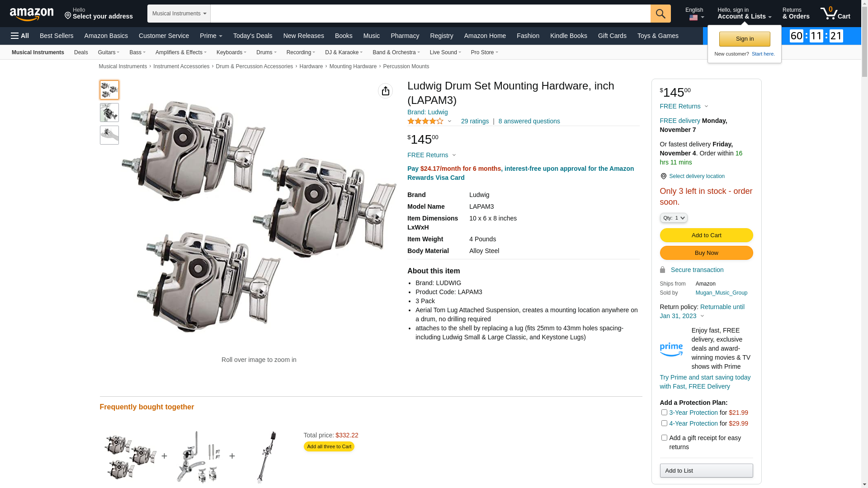Screen dimensions: 868x488
Task: Check the 4-Year Protection checkbox
Action: [664, 423]
